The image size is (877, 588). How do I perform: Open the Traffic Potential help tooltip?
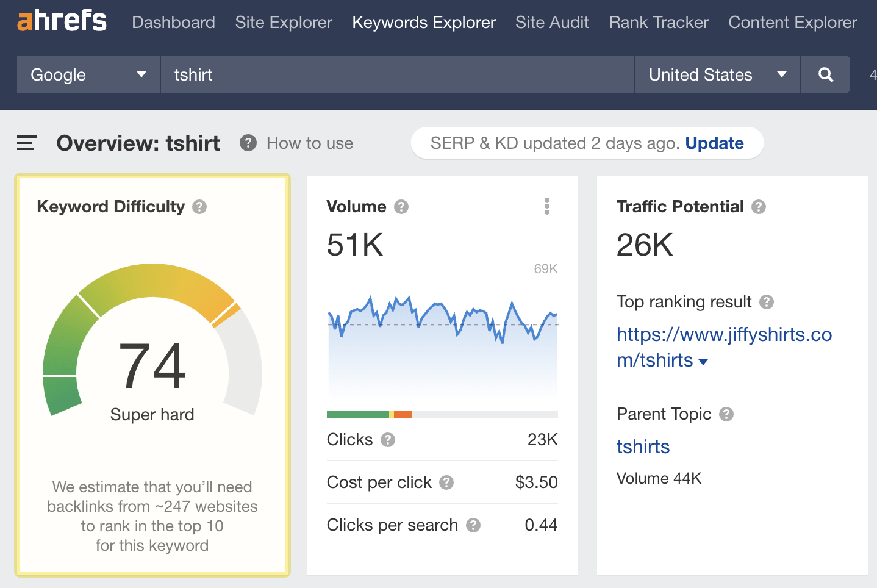(759, 207)
